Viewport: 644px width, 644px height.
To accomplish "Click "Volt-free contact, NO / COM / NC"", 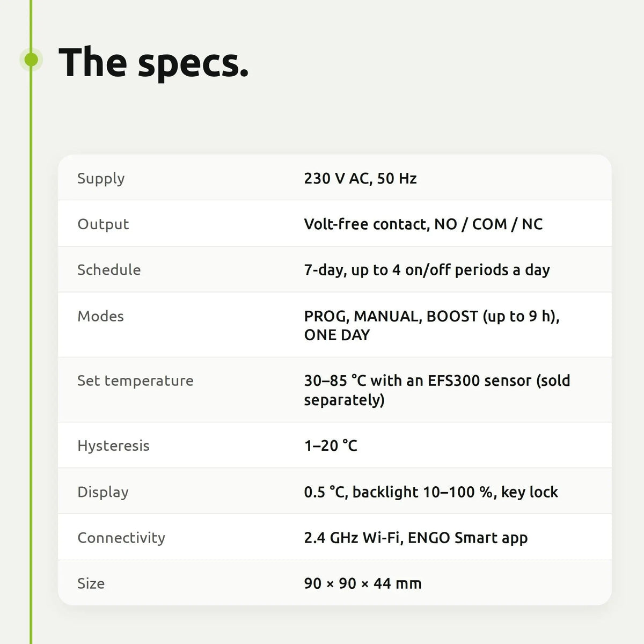I will [x=423, y=224].
